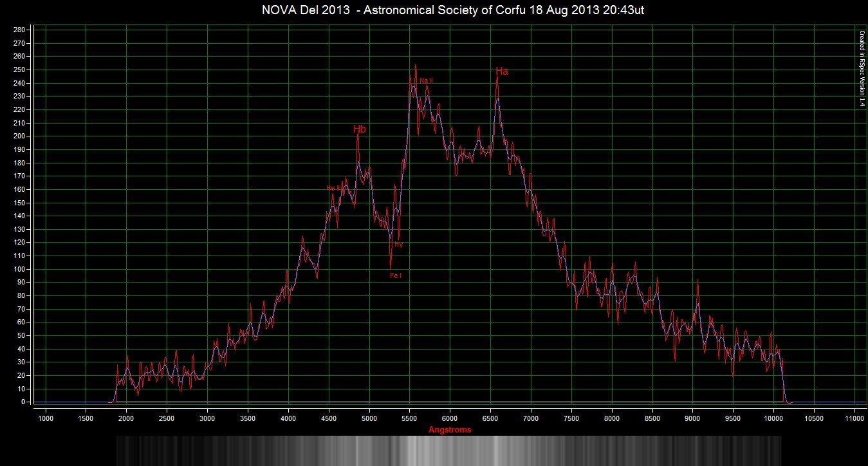868x466 pixels.
Task: Click the 'Fe I' absorption annotation
Action: pyautogui.click(x=396, y=275)
